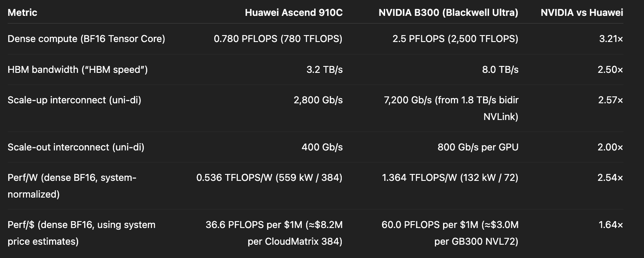The height and width of the screenshot is (258, 644).
Task: Click the HBM bandwidth row label
Action: point(78,69)
